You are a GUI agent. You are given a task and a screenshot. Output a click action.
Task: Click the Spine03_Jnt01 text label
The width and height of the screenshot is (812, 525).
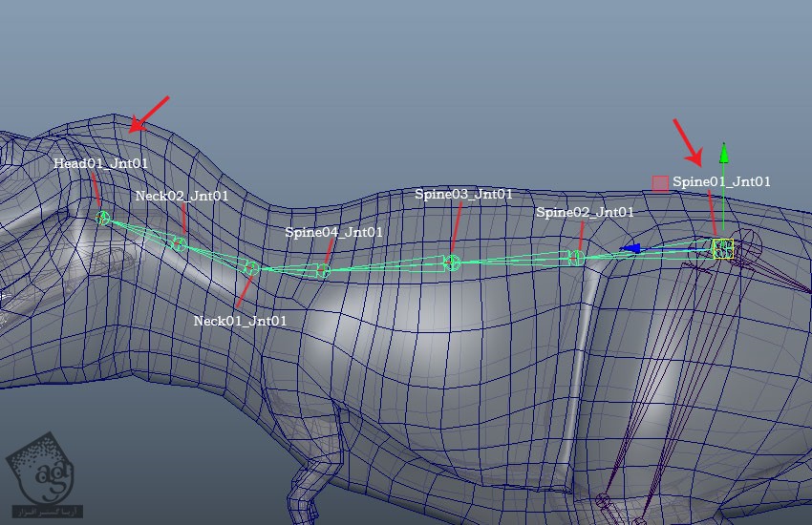[x=463, y=194]
